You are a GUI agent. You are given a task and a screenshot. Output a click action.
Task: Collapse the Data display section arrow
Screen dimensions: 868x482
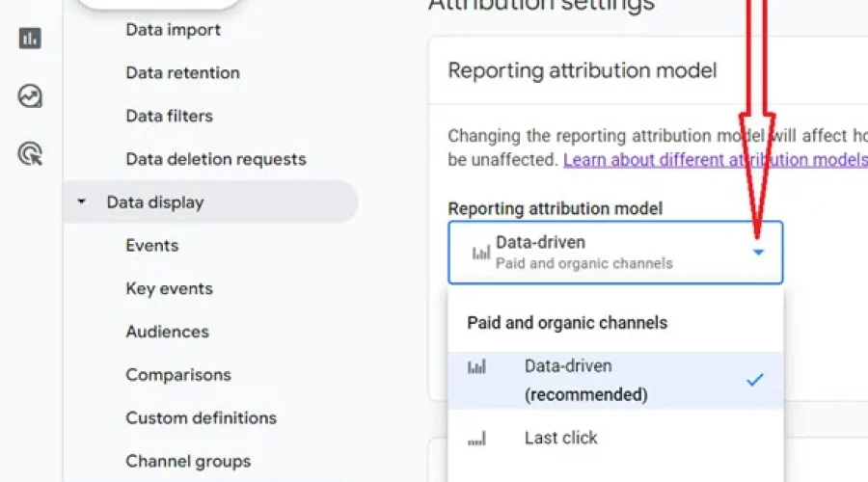pyautogui.click(x=81, y=201)
